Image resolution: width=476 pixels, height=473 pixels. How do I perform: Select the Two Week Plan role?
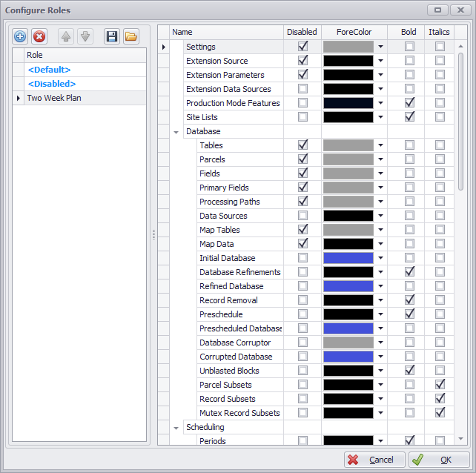click(x=54, y=98)
